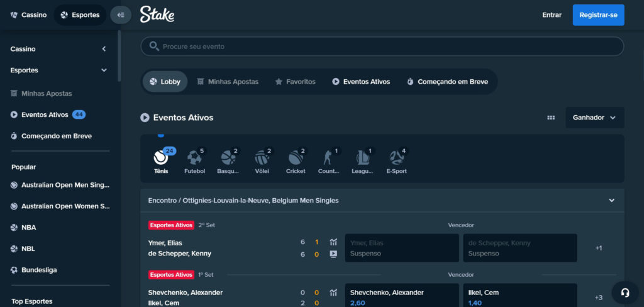Switch to the Favoritos tab
The image size is (644, 307).
[296, 82]
